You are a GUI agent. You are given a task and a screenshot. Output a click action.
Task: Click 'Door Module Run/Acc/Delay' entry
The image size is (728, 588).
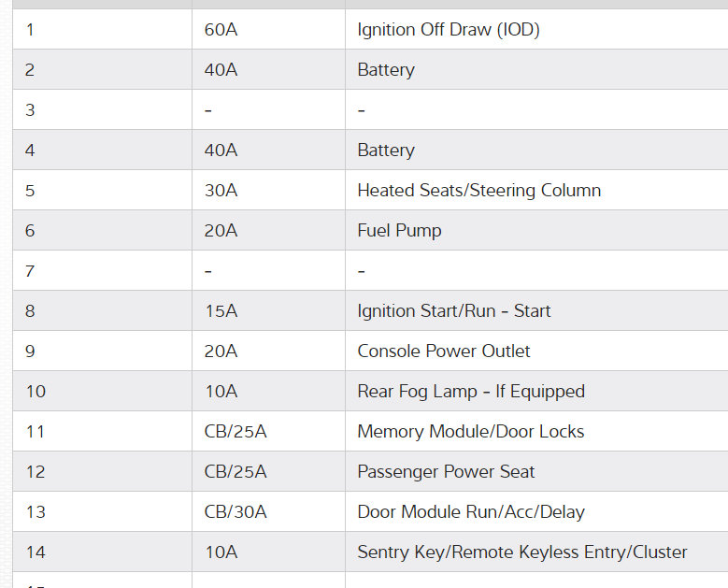(471, 512)
